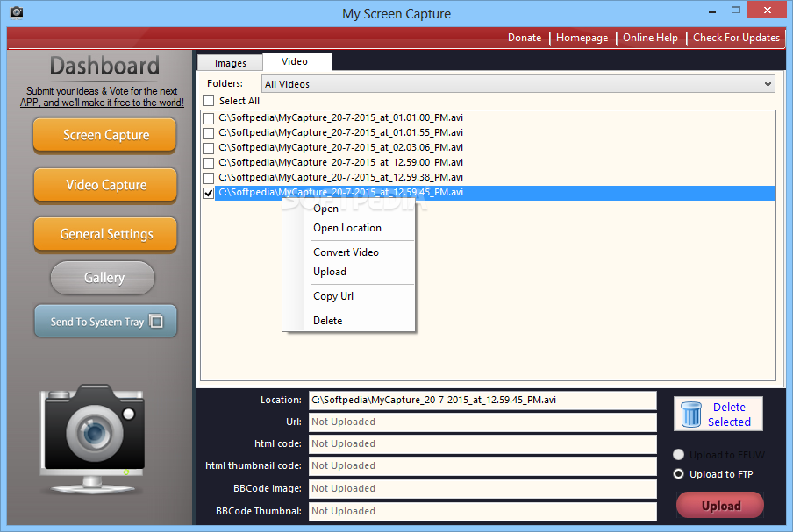Click the Delete Selected button
The width and height of the screenshot is (793, 532).
click(x=718, y=414)
